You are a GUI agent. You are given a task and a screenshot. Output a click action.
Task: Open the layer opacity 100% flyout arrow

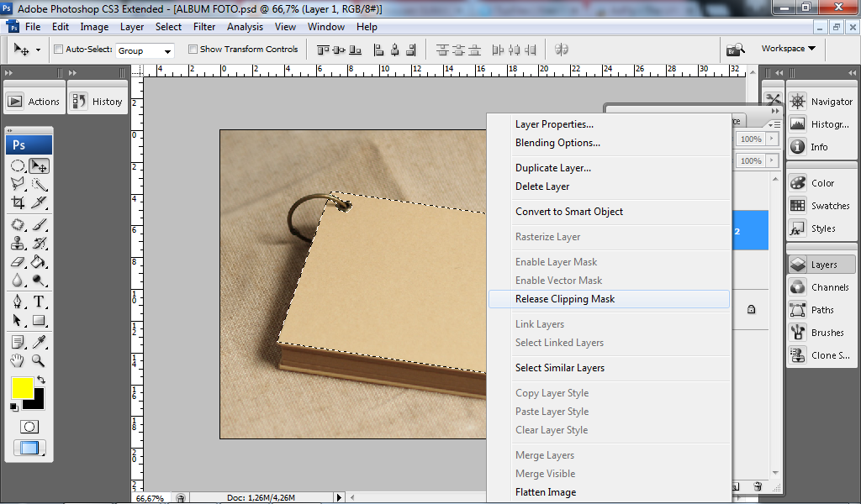(773, 139)
